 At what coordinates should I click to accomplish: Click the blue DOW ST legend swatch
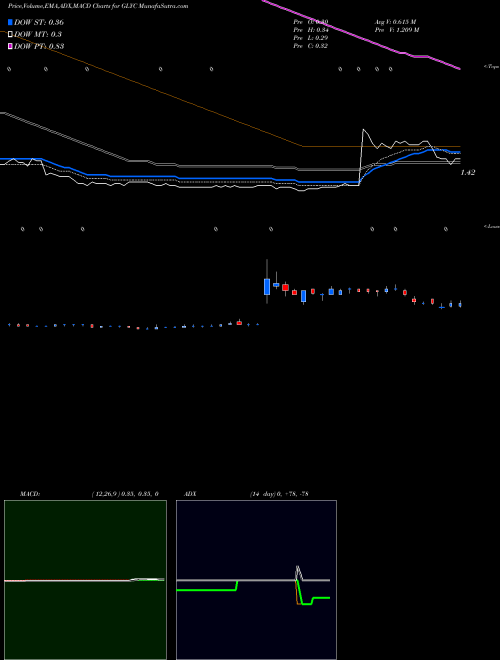(x=10, y=22)
